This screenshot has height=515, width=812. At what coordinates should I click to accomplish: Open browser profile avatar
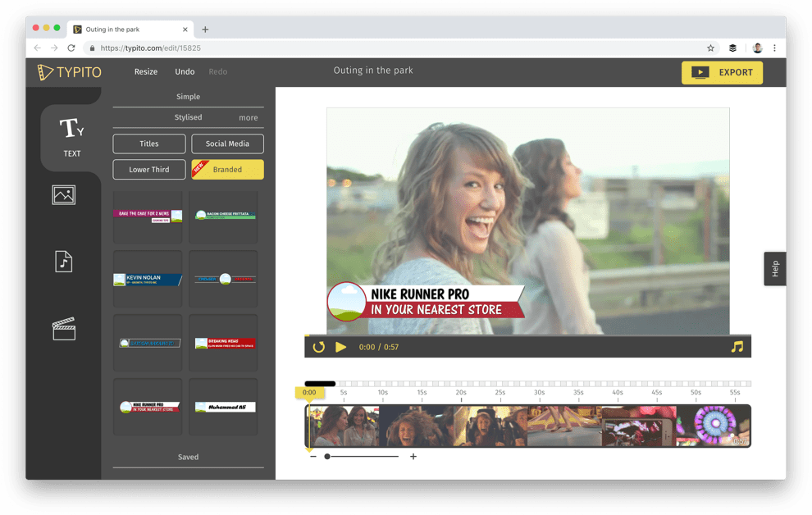click(757, 48)
